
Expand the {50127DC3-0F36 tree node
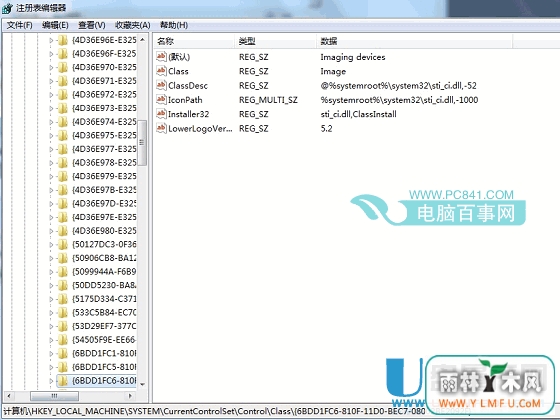(51, 245)
